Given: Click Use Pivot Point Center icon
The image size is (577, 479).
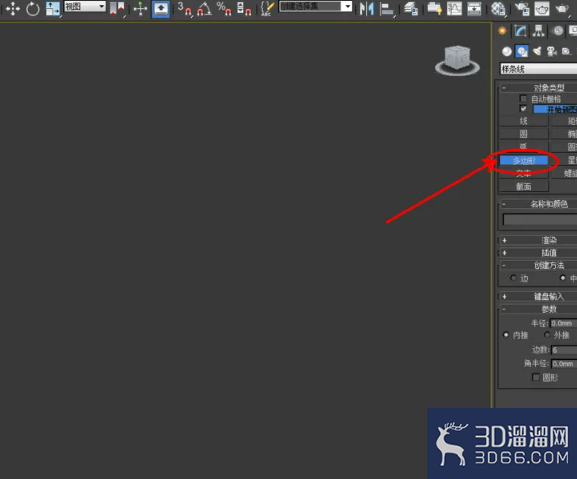Looking at the screenshot, I should pos(117,8).
